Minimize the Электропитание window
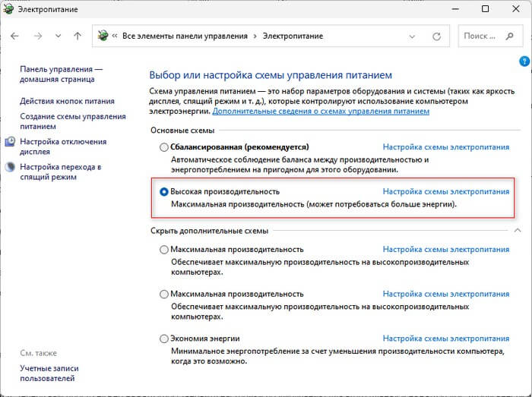The image size is (532, 397). [x=455, y=9]
